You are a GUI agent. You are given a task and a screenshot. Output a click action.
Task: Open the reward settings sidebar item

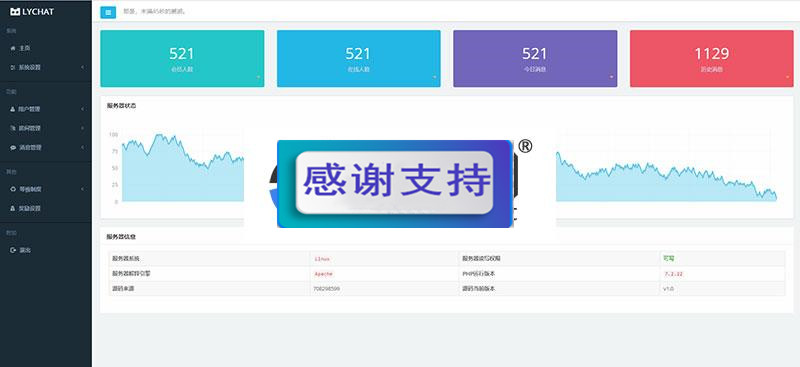click(x=30, y=209)
